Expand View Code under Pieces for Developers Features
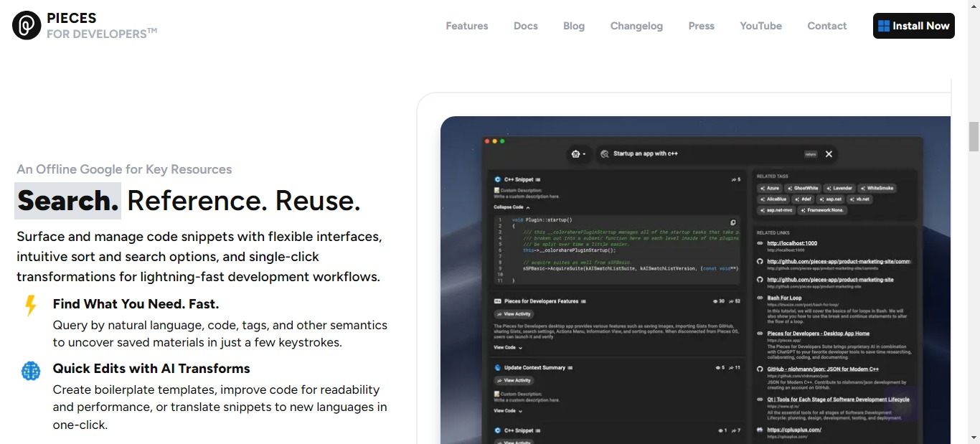Screen dimensions: 980x444 tap(508, 347)
